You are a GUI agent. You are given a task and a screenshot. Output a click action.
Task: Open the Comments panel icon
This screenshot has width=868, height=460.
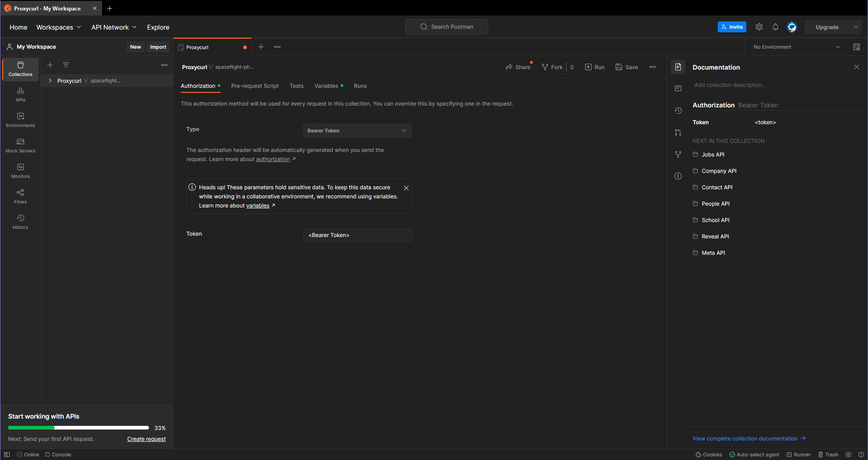coord(678,89)
